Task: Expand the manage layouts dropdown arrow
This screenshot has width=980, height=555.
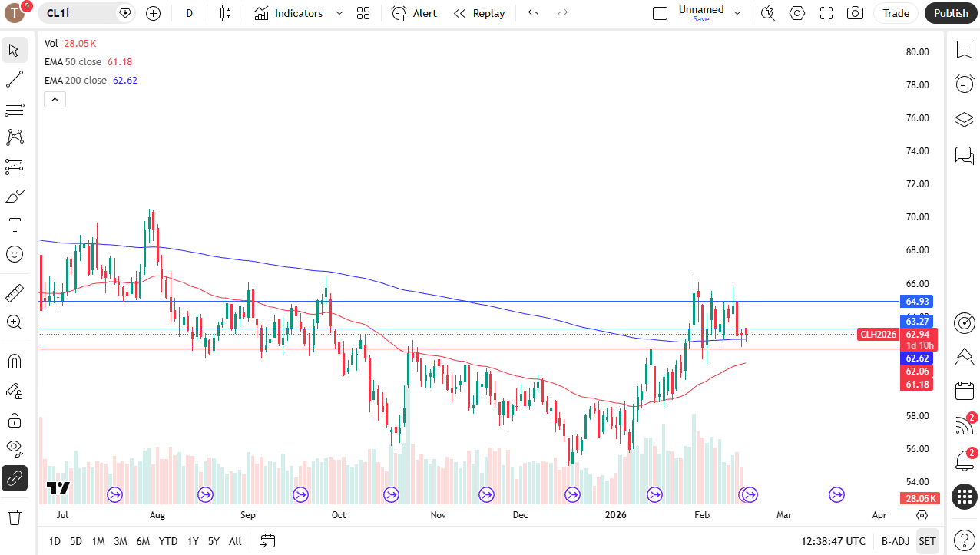Action: (x=737, y=13)
